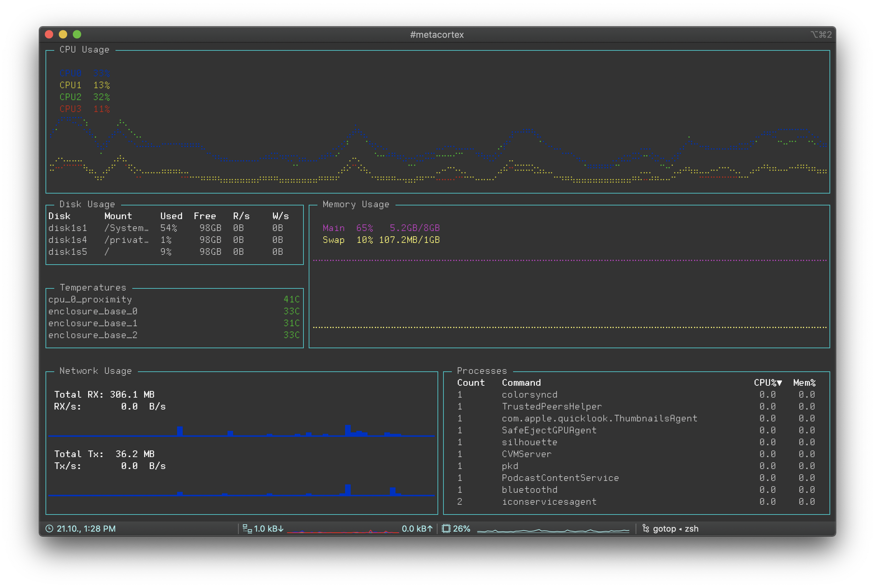Viewport: 875px width, 588px height.
Task: Click the RX/s rate line
Action: click(x=110, y=407)
